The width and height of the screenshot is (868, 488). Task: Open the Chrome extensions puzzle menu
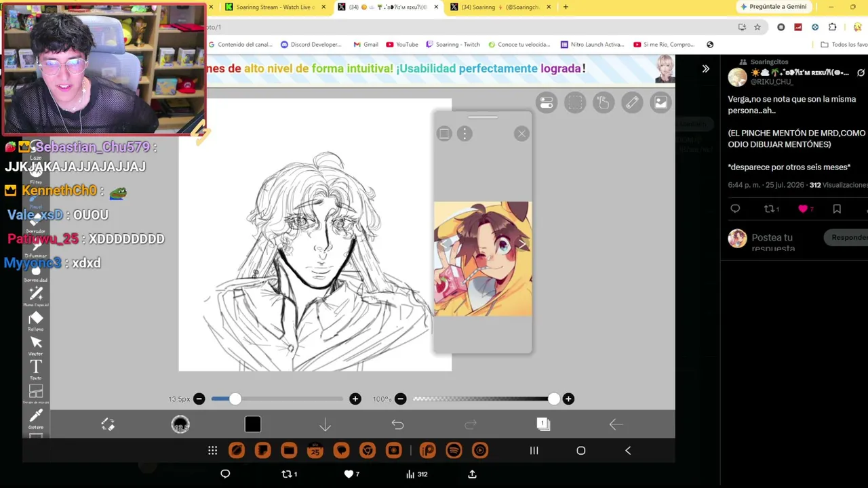(x=833, y=27)
